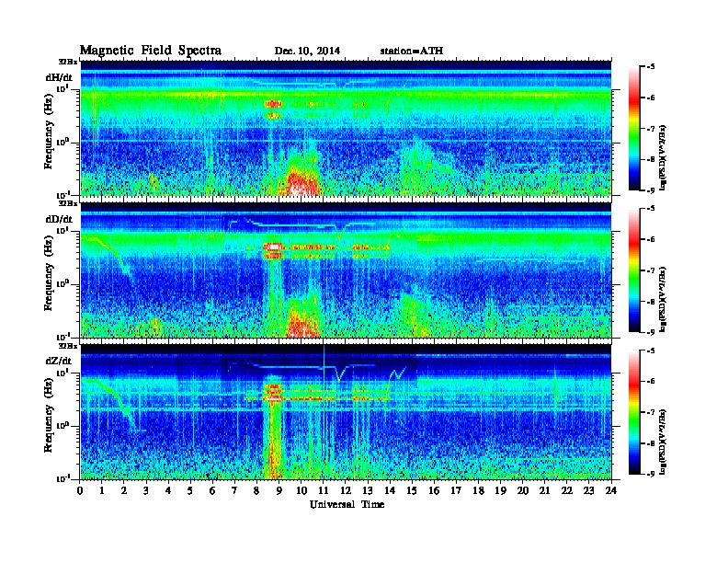Click the "-7" value on dD/dt colorbar

point(651,270)
